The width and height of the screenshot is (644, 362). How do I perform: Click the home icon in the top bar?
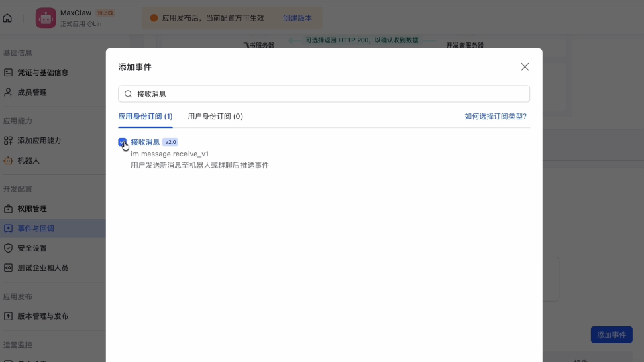[7, 18]
